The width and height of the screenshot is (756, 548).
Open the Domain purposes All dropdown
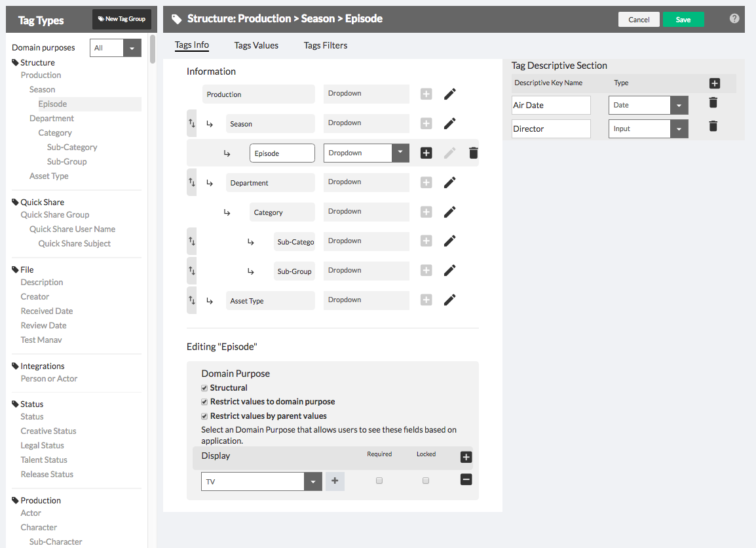[x=132, y=47]
